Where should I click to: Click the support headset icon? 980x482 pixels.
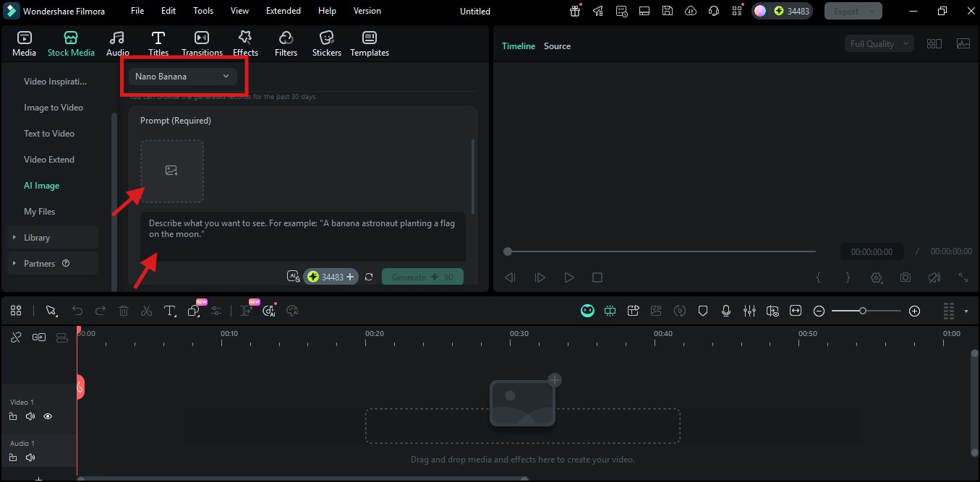pos(714,11)
